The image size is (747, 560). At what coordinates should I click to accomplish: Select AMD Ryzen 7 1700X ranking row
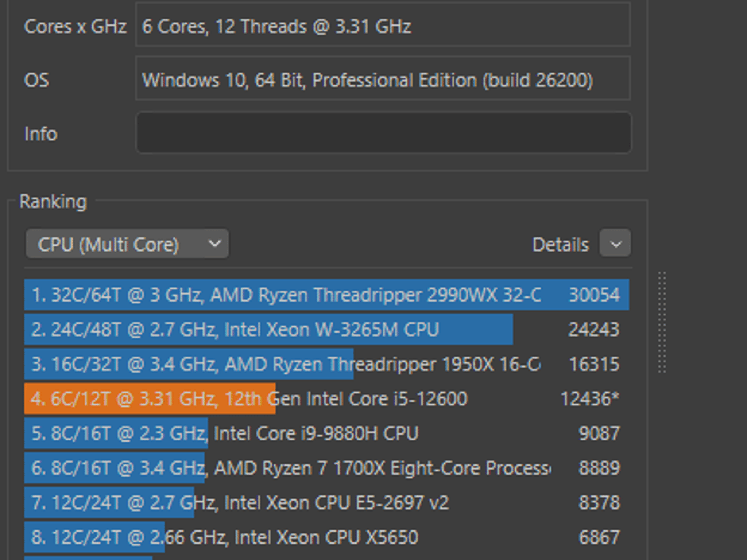coord(327,468)
